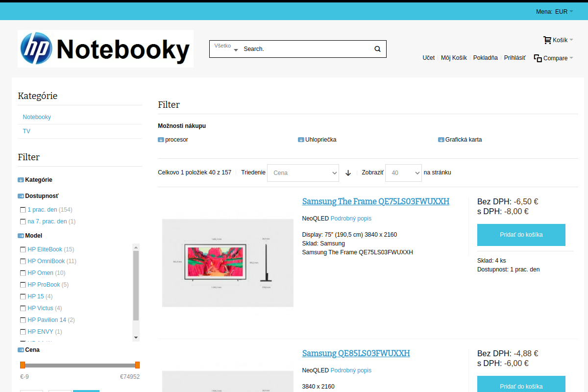
Task: Click the Model list scrollbar up arrow
Action: (x=136, y=247)
